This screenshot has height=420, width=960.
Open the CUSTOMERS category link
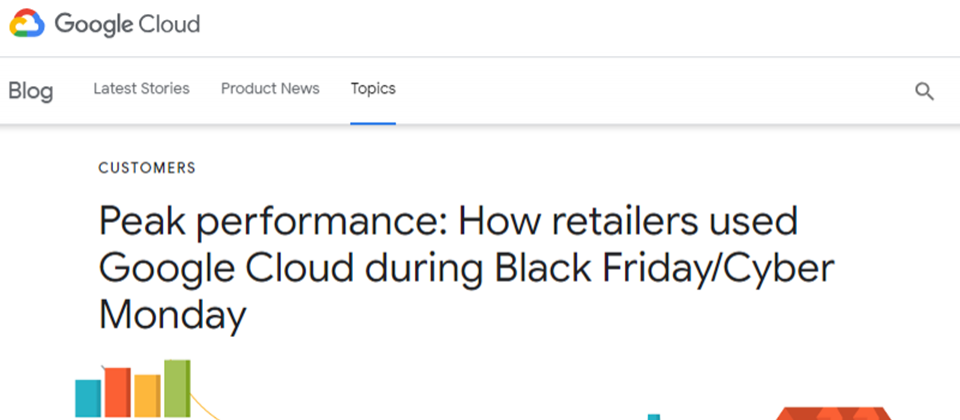147,168
